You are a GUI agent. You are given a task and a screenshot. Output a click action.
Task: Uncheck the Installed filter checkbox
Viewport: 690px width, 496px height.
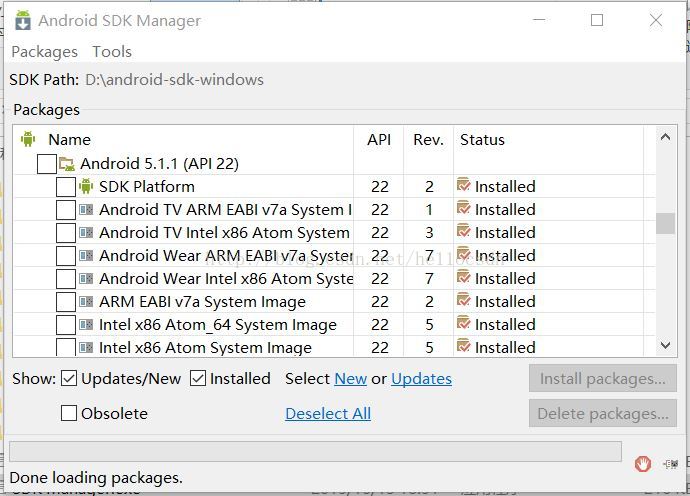point(198,378)
